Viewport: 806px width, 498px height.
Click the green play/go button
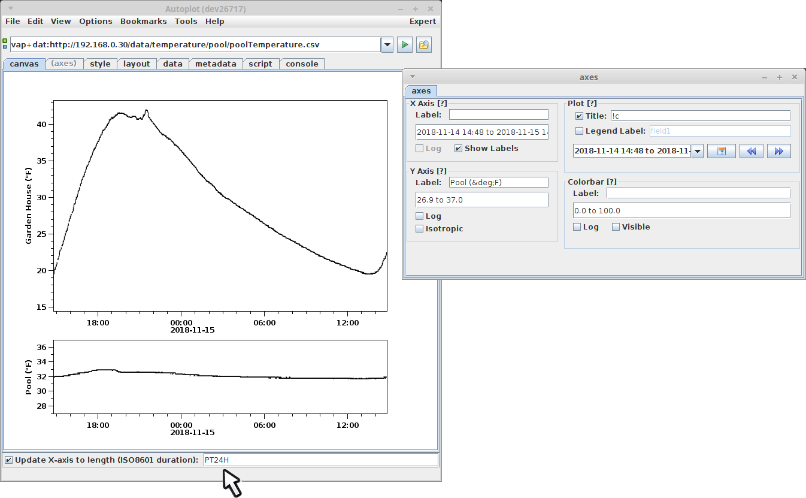(x=405, y=45)
